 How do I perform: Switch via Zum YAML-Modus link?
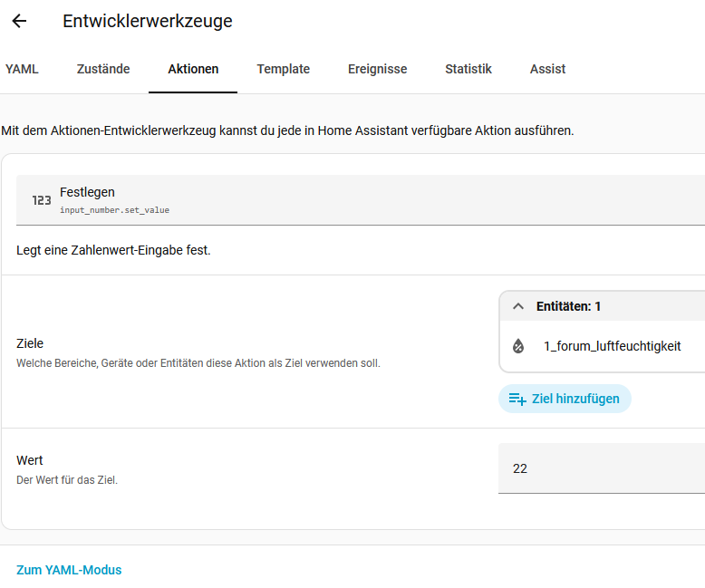[x=69, y=570]
